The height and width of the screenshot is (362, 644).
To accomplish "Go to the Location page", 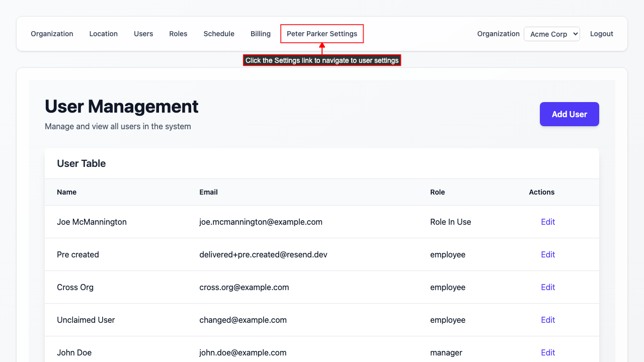I will (x=103, y=34).
